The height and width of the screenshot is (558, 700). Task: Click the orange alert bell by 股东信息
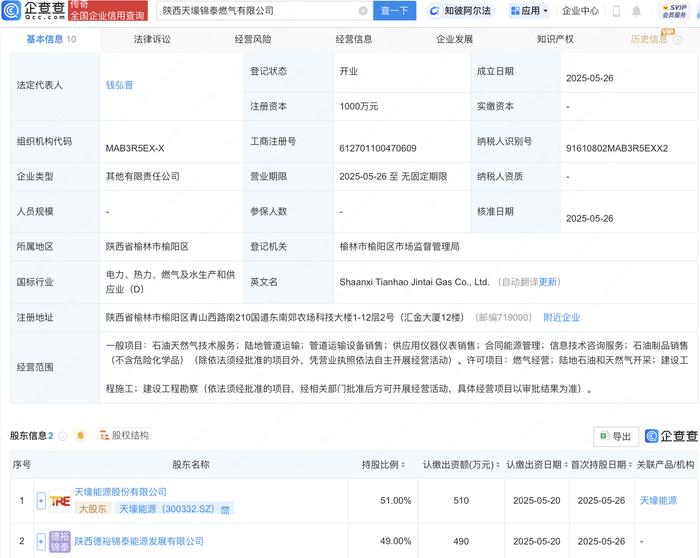point(80,435)
